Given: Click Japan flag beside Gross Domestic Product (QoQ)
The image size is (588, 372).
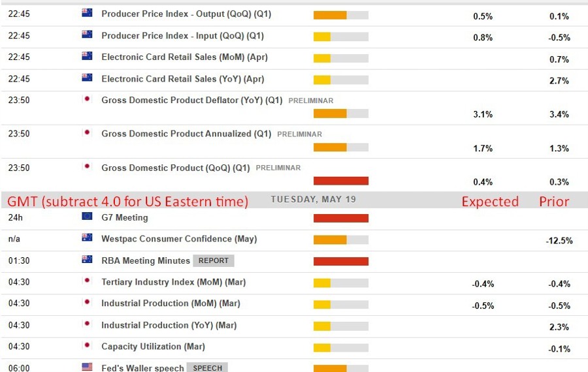Looking at the screenshot, I should (87, 166).
